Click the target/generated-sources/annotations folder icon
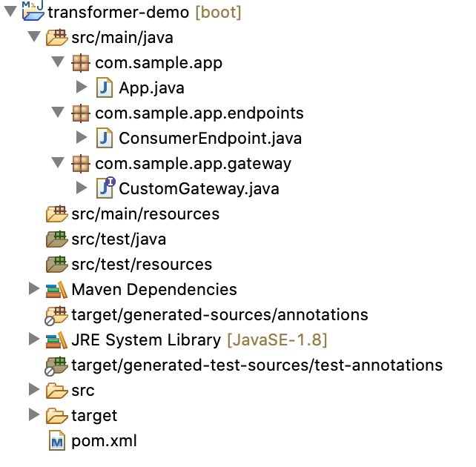 pyautogui.click(x=56, y=316)
